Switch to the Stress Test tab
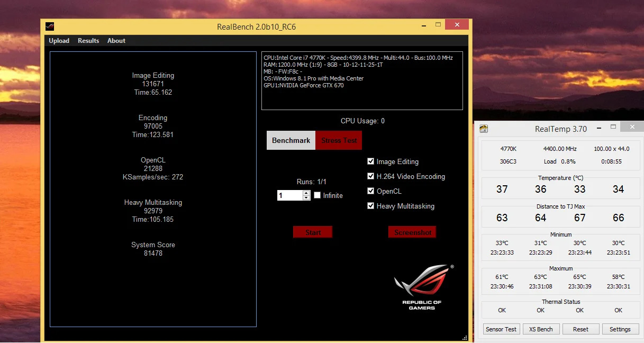The width and height of the screenshot is (644, 343). [339, 140]
